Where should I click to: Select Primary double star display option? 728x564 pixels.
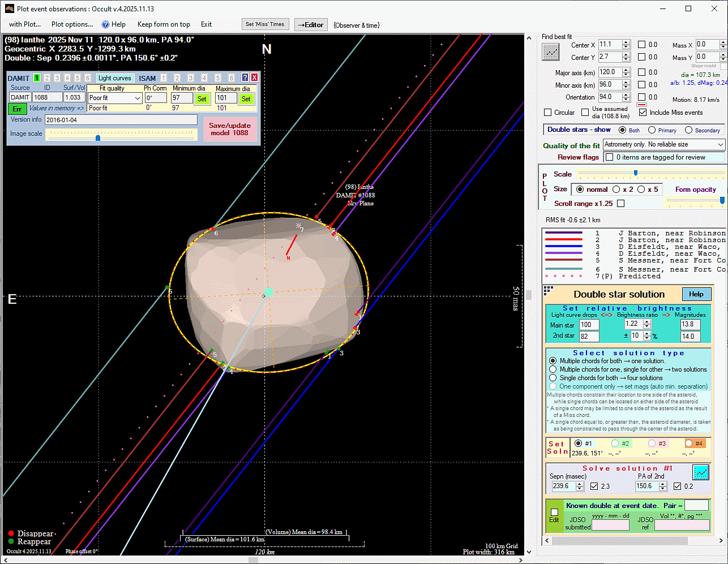pyautogui.click(x=652, y=130)
